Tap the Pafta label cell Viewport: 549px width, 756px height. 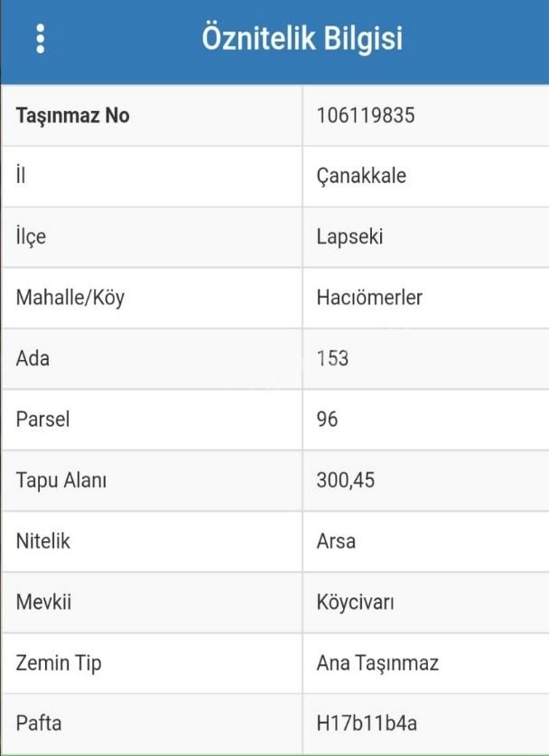(x=152, y=724)
